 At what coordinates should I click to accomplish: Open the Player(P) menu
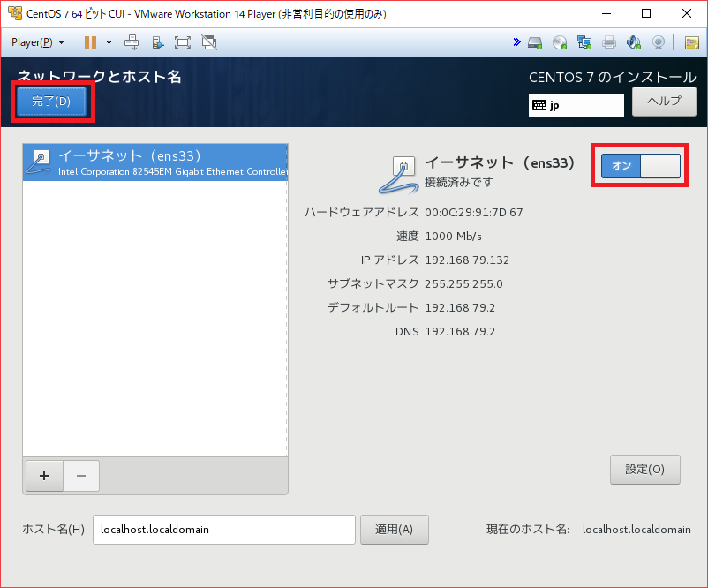click(x=38, y=42)
